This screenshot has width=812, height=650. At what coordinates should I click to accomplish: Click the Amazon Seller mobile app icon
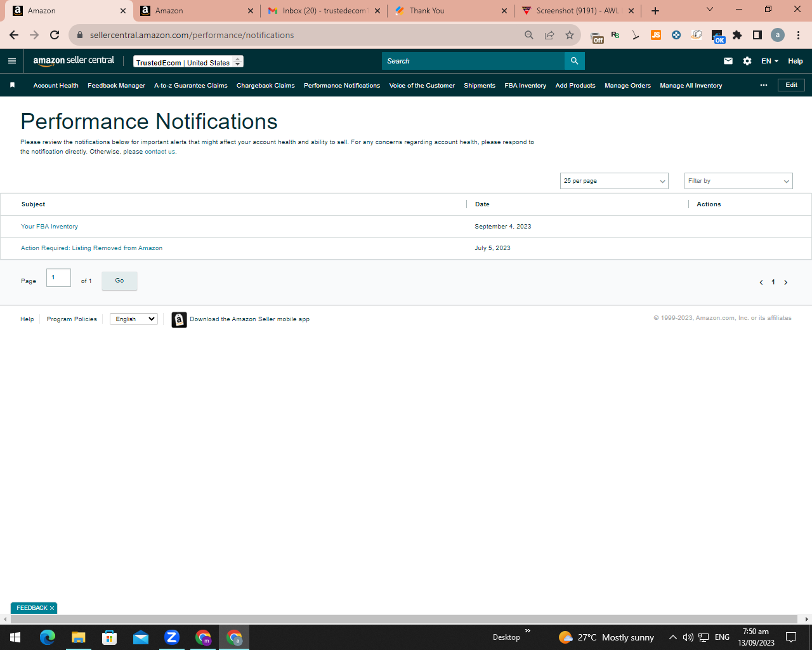(x=179, y=320)
